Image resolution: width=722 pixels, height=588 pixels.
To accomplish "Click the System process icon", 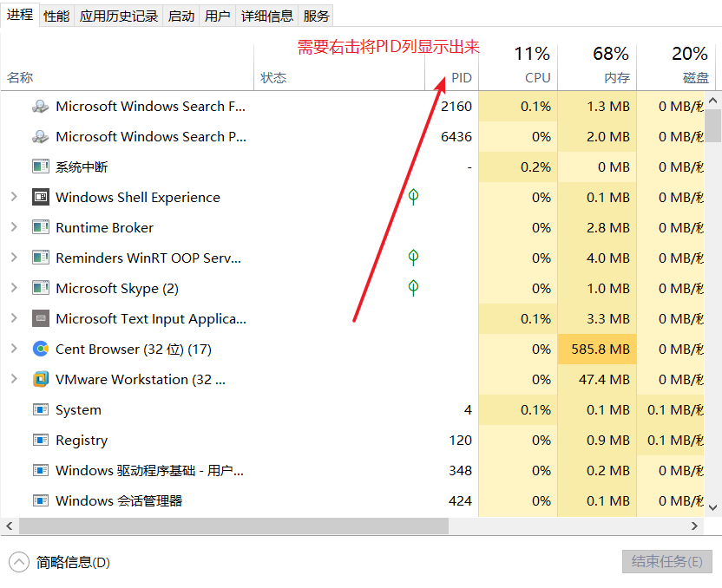I will [x=41, y=409].
